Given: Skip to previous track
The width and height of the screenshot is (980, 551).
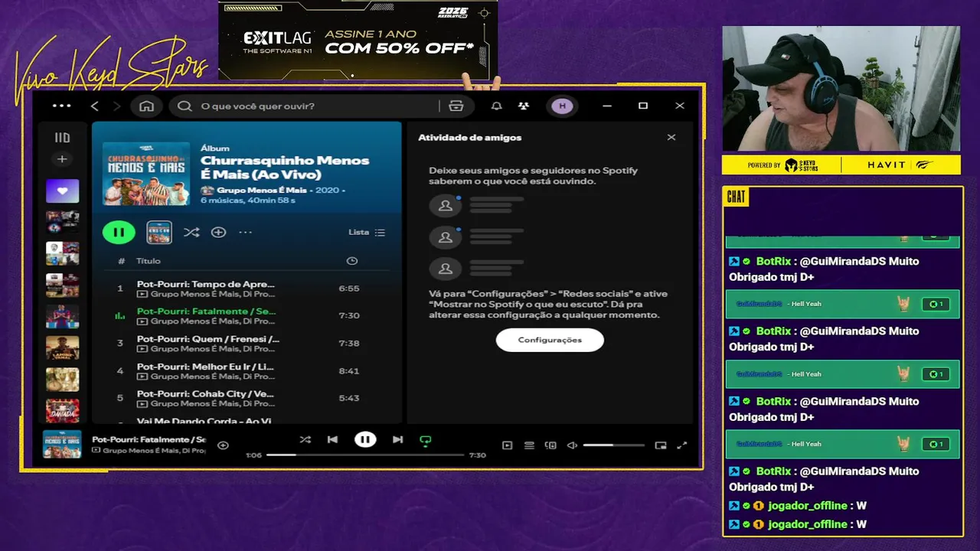Looking at the screenshot, I should pyautogui.click(x=332, y=439).
